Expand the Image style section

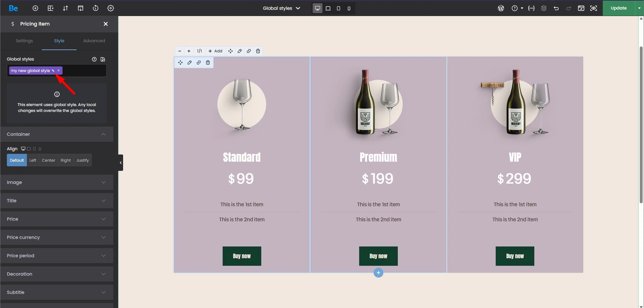[57, 182]
